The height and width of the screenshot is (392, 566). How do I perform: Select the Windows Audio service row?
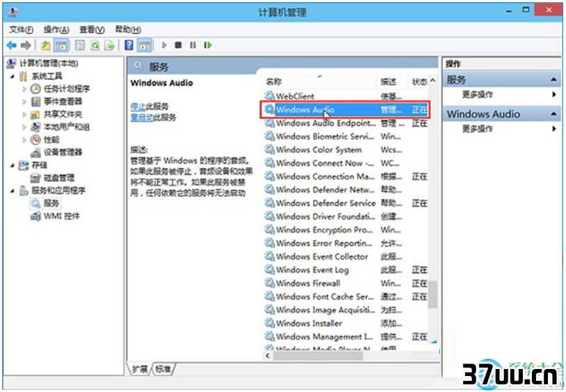coord(346,110)
